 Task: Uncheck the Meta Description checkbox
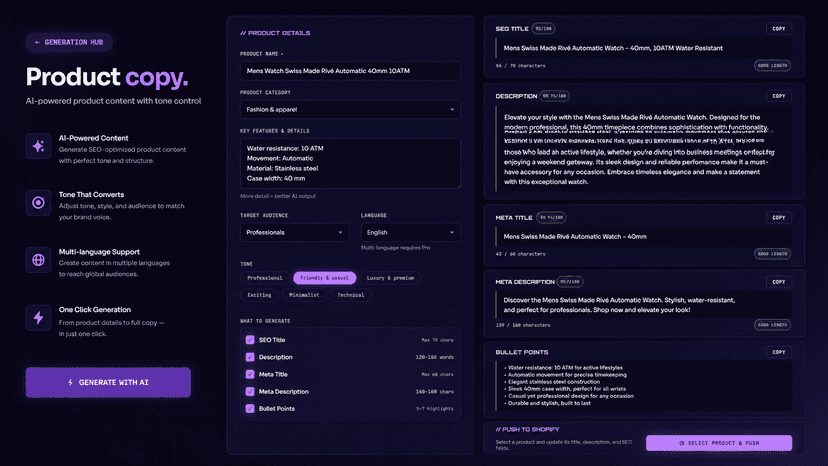pos(250,392)
